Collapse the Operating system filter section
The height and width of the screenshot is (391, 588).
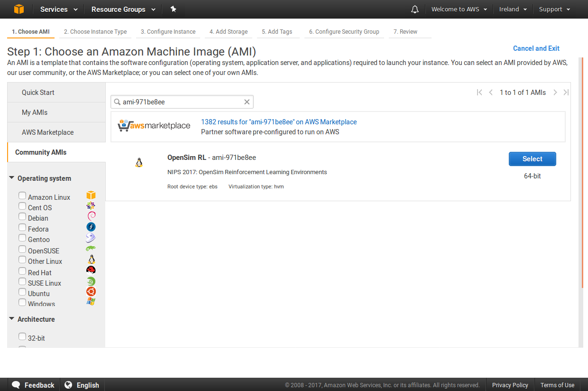click(x=40, y=178)
